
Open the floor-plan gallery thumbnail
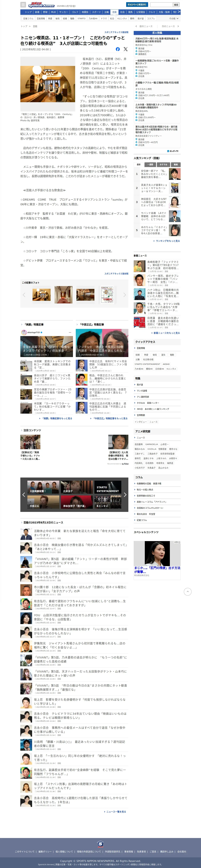click(107, 295)
